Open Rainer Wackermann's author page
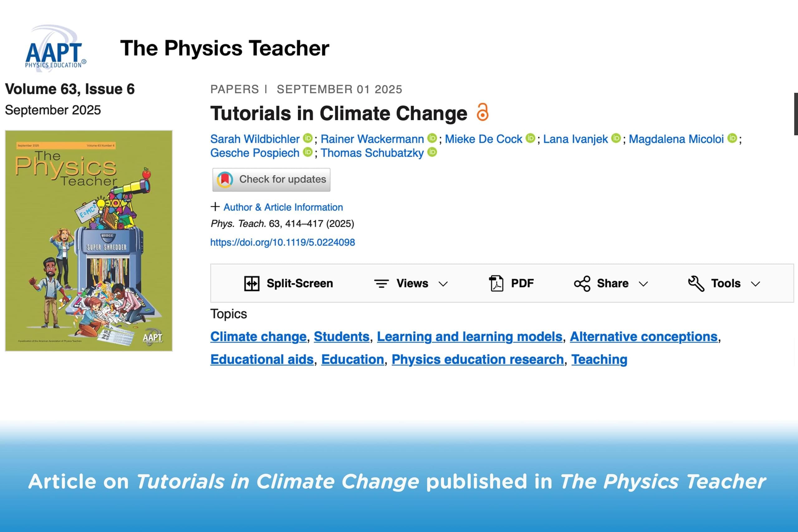The height and width of the screenshot is (532, 798). click(372, 139)
